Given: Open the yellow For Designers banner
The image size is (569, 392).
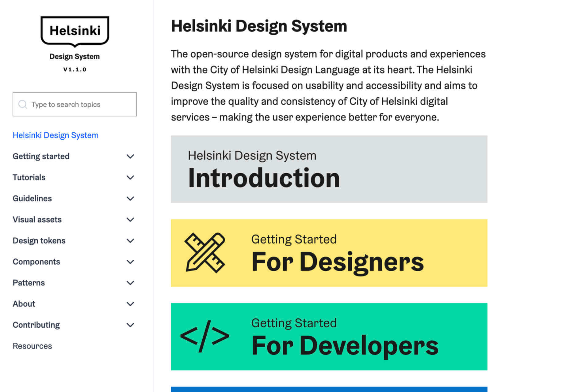Looking at the screenshot, I should [x=329, y=253].
